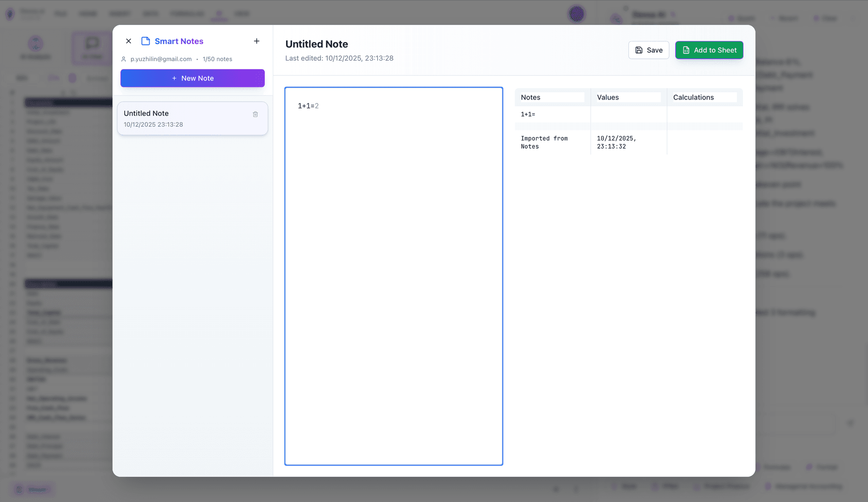Viewport: 868px width, 502px height.
Task: Click the plus icon beside Smart Notes title
Action: pos(256,41)
